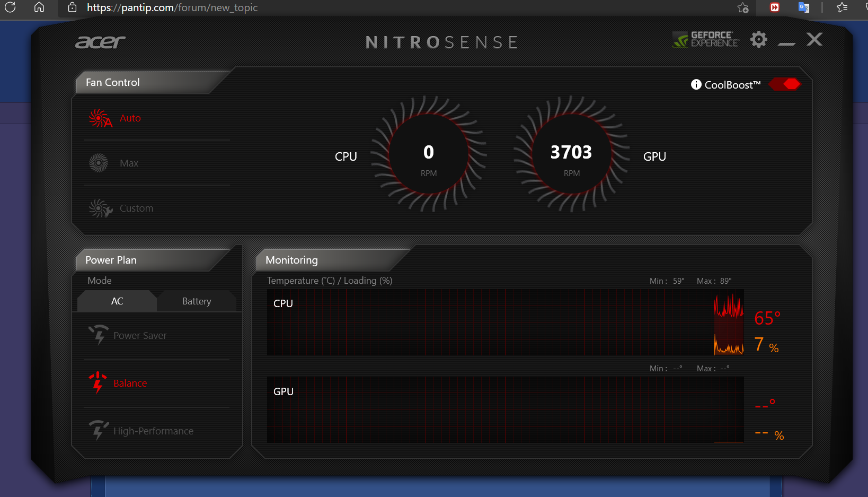868x497 pixels.
Task: Click the CPU fan RPM dial
Action: [429, 154]
